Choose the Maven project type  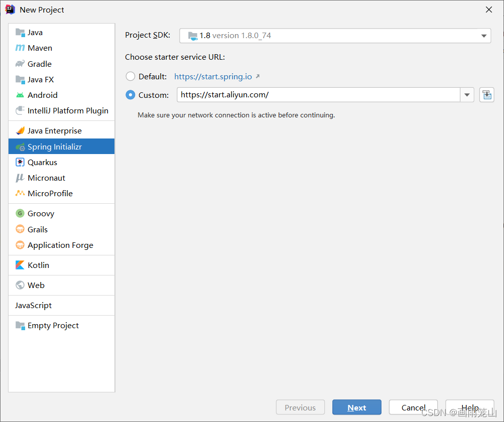point(61,48)
